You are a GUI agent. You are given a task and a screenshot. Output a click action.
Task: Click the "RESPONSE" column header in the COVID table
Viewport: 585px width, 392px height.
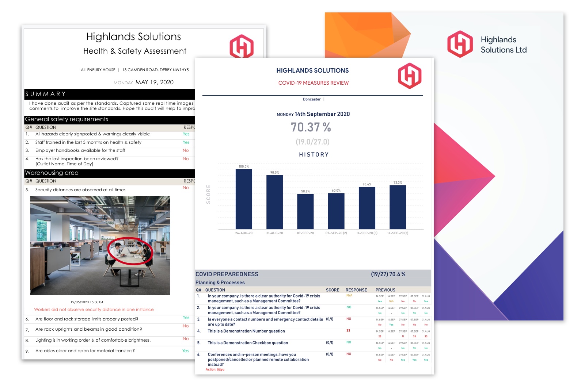click(x=356, y=290)
